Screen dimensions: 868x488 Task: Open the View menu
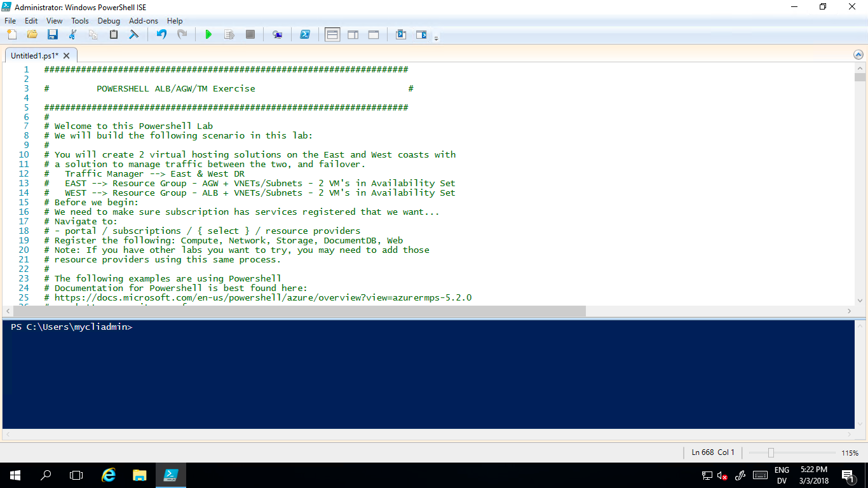[x=54, y=20]
